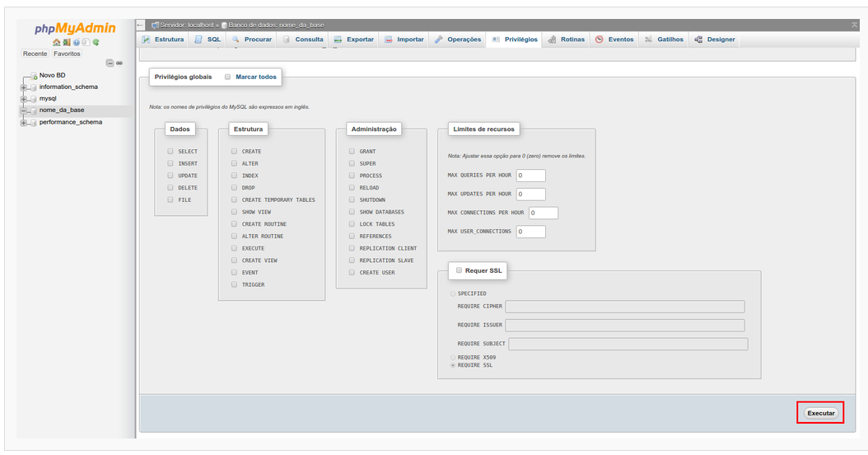Viewport: 868px width, 455px height.
Task: Check the Marcar todos checkbox
Action: 228,77
